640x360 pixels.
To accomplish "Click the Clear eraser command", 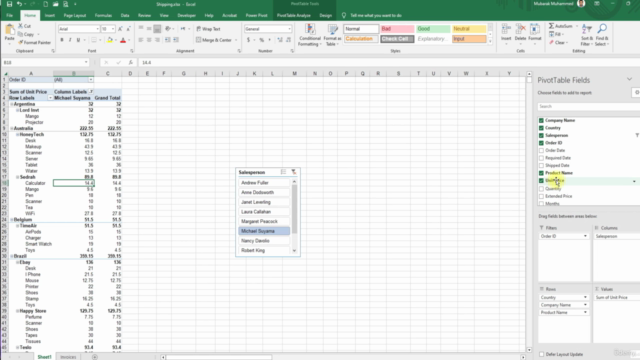I will (x=558, y=42).
